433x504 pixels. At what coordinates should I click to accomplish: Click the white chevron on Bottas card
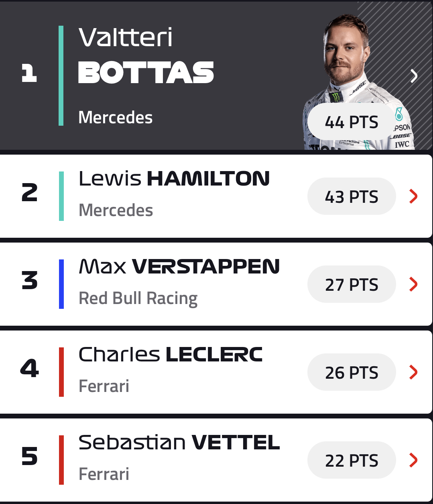[414, 75]
